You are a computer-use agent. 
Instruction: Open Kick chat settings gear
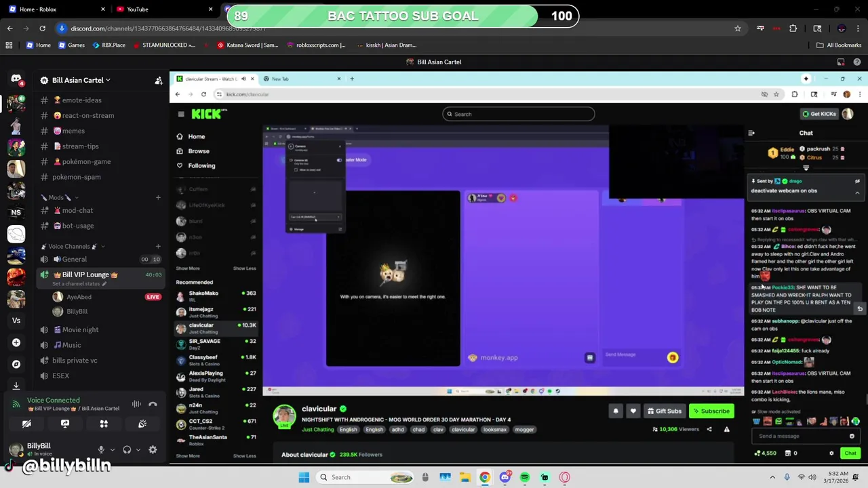click(x=831, y=453)
